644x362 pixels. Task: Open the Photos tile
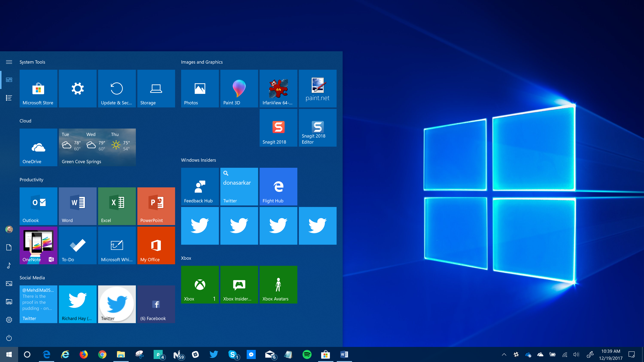[x=200, y=88]
